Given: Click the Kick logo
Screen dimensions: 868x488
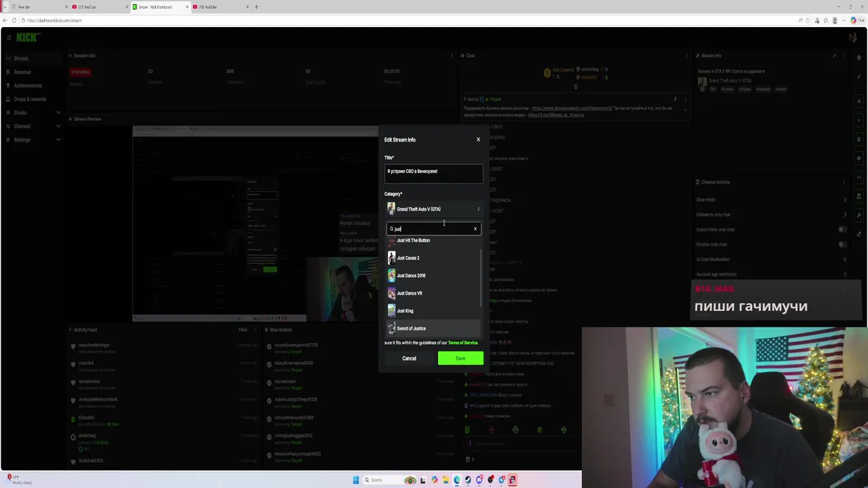Looking at the screenshot, I should pos(27,37).
